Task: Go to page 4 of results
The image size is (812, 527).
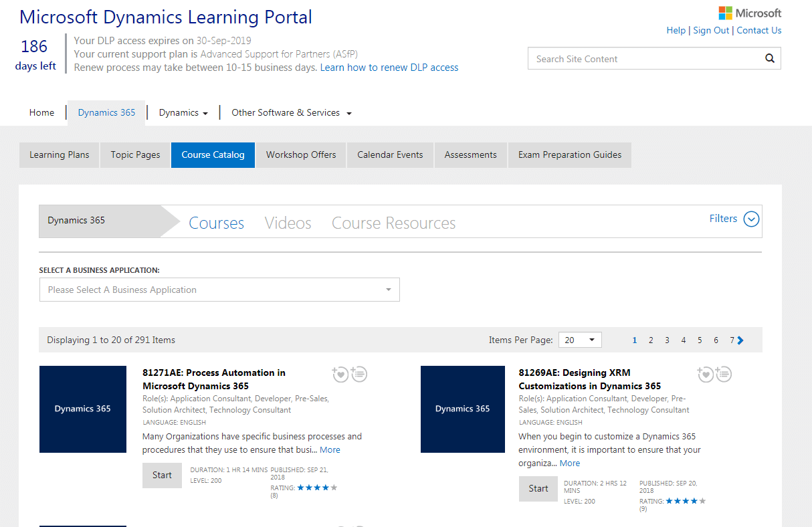Action: click(x=684, y=340)
